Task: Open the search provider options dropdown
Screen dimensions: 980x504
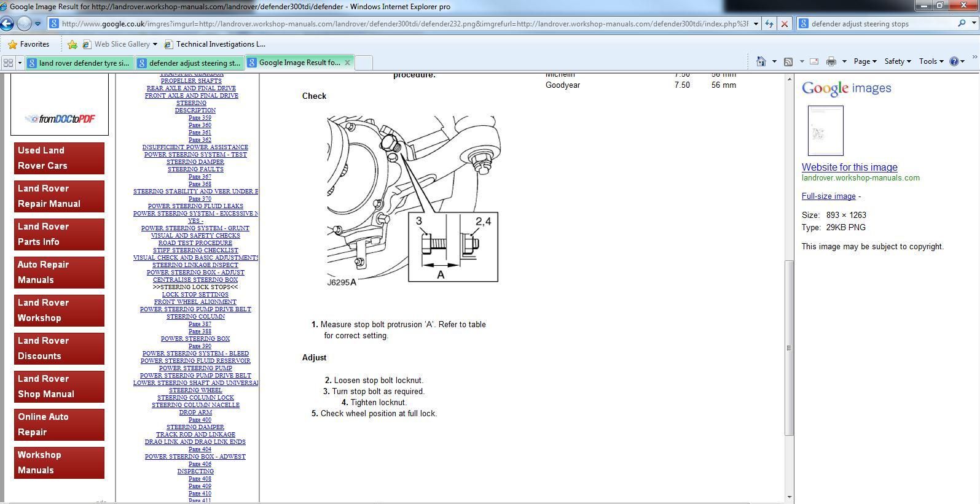Action: coord(974,23)
